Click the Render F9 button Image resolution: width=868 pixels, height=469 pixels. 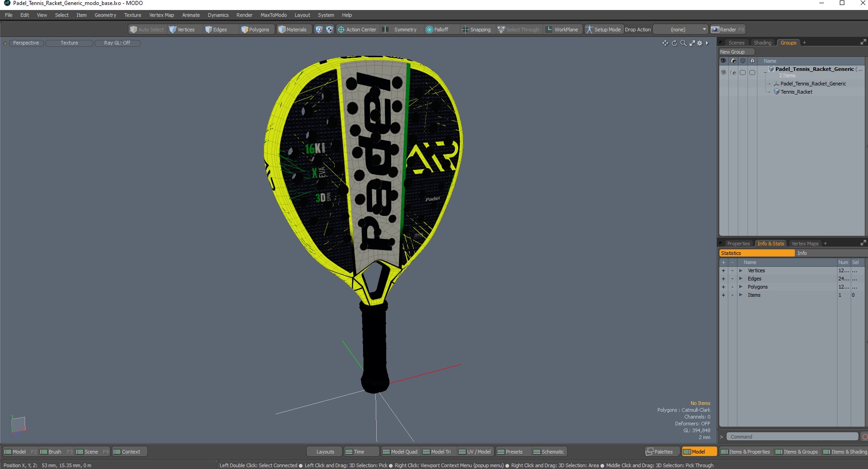coord(728,30)
